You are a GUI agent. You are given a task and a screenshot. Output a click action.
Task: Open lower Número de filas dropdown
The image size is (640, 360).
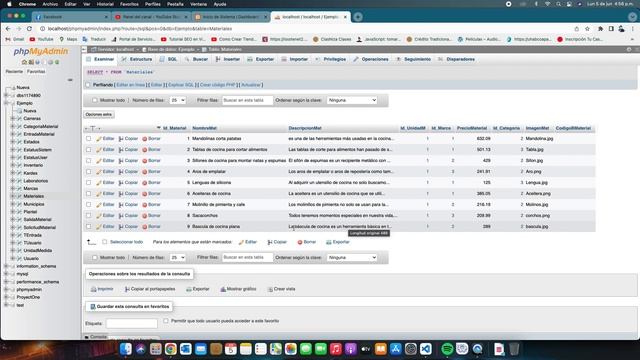(x=178, y=258)
